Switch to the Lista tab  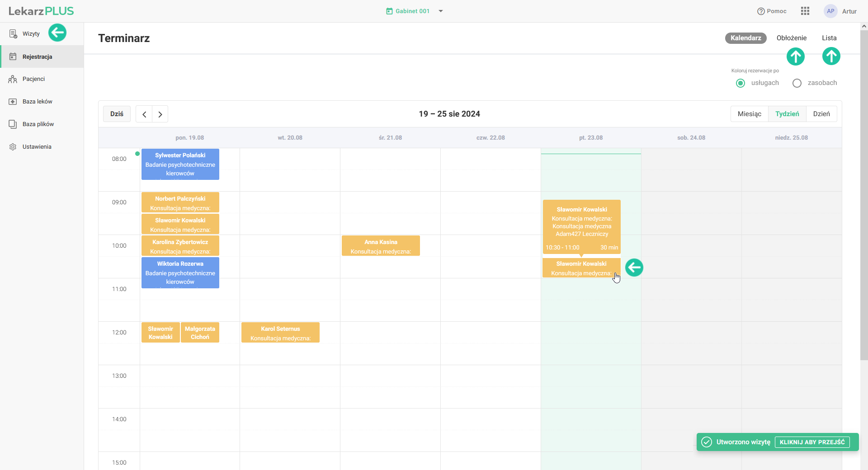point(829,38)
